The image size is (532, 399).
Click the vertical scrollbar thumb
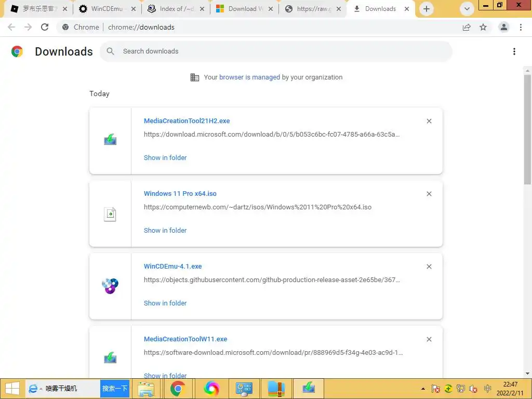(x=527, y=129)
